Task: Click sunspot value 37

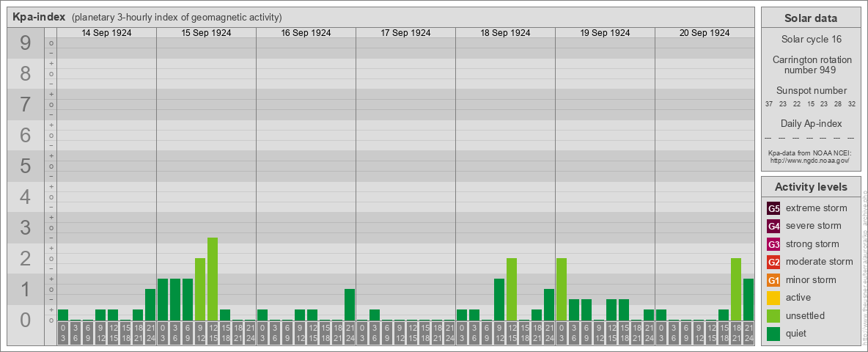Action: (769, 104)
